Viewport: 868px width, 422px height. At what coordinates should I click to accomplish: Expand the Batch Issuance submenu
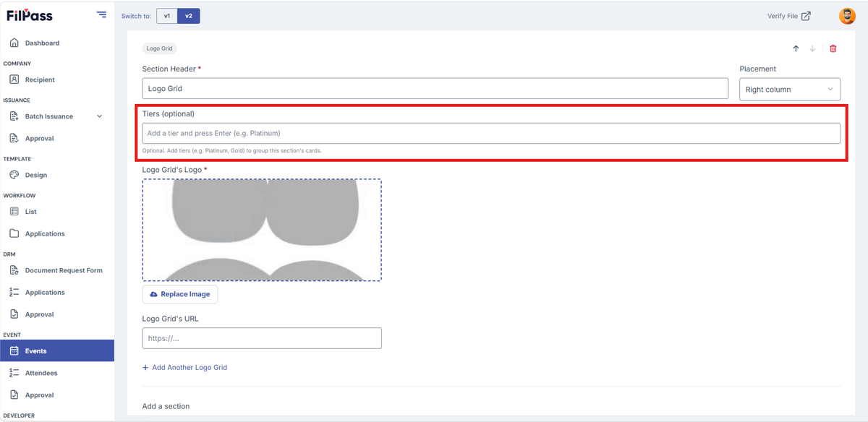tap(100, 116)
